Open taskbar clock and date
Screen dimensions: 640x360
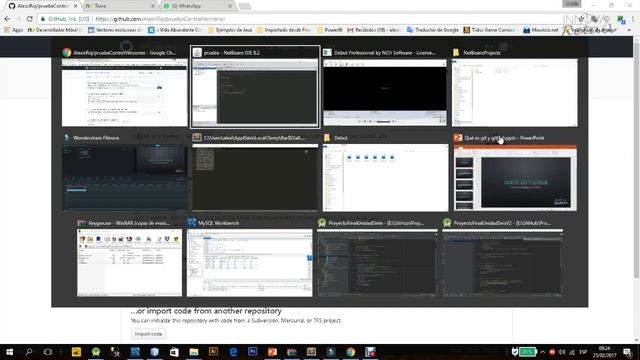604,352
